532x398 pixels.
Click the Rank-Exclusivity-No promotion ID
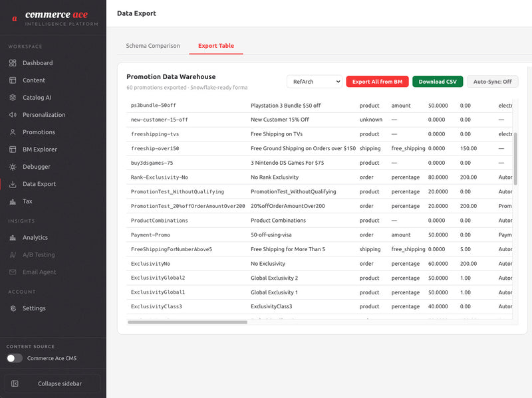point(159,177)
